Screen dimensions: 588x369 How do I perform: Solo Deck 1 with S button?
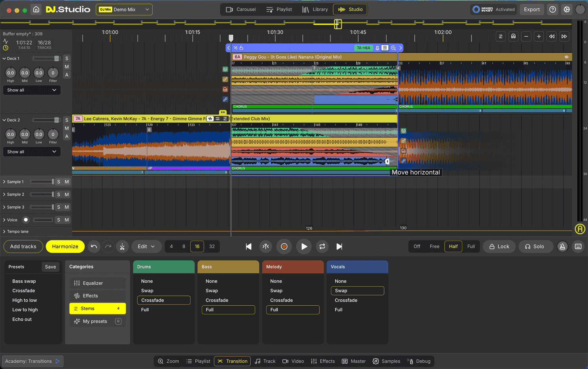tap(67, 59)
